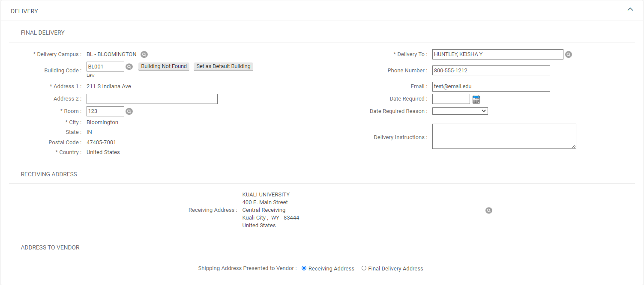Focus the Email input field
644x285 pixels.
click(x=491, y=86)
